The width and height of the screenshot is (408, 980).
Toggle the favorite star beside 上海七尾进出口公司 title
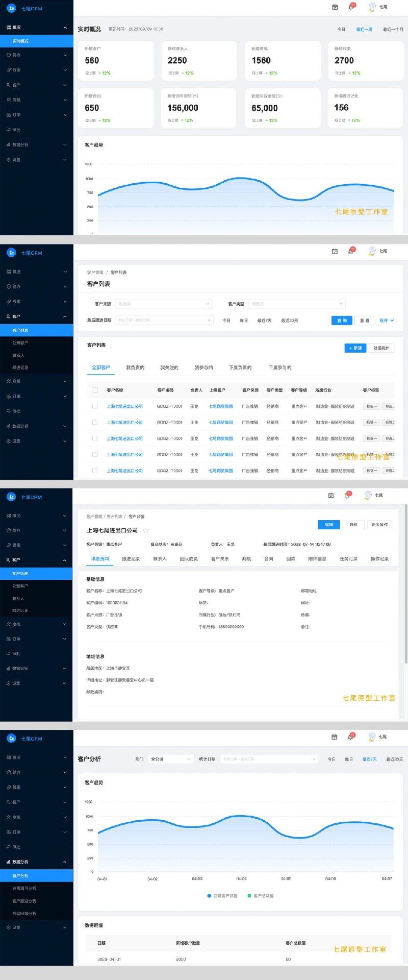146,530
